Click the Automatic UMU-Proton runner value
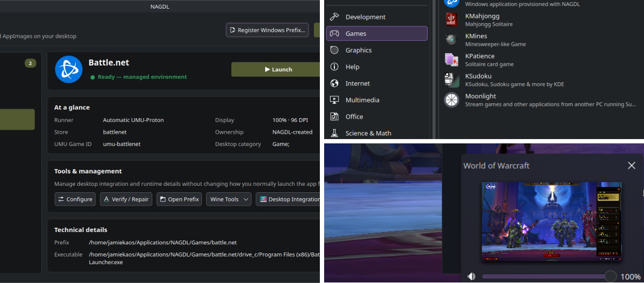 [134, 120]
